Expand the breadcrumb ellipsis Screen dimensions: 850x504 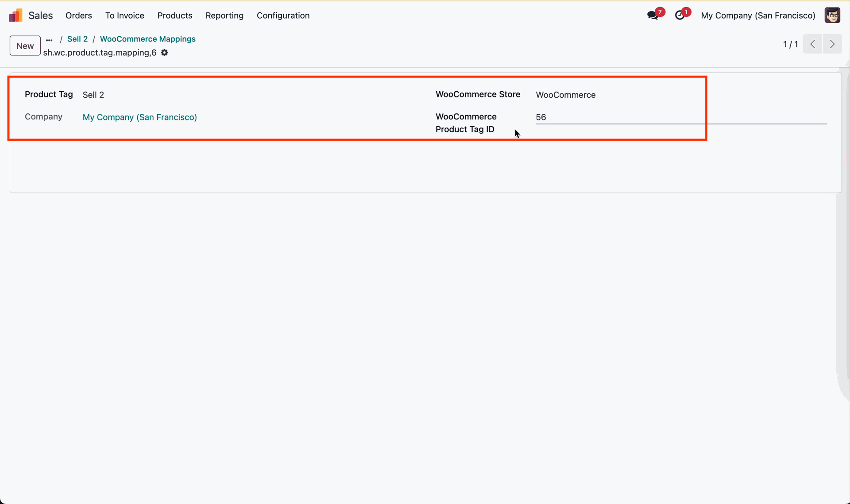point(49,39)
